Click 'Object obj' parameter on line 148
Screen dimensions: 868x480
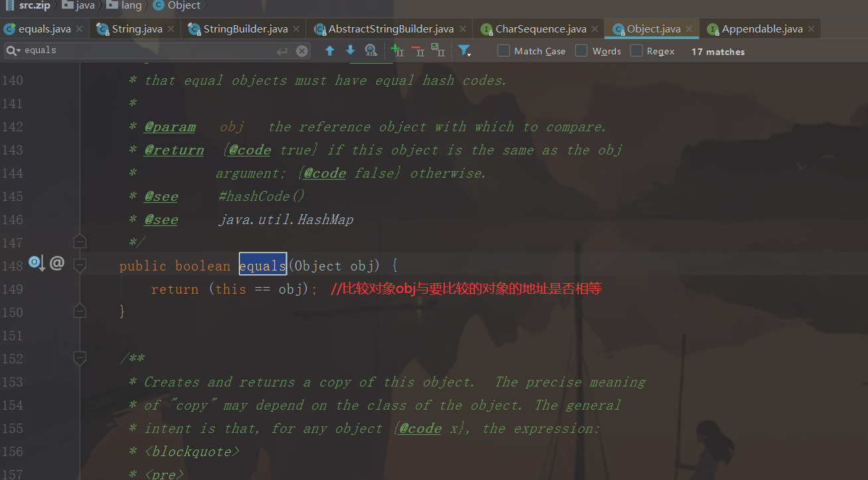[x=334, y=266]
